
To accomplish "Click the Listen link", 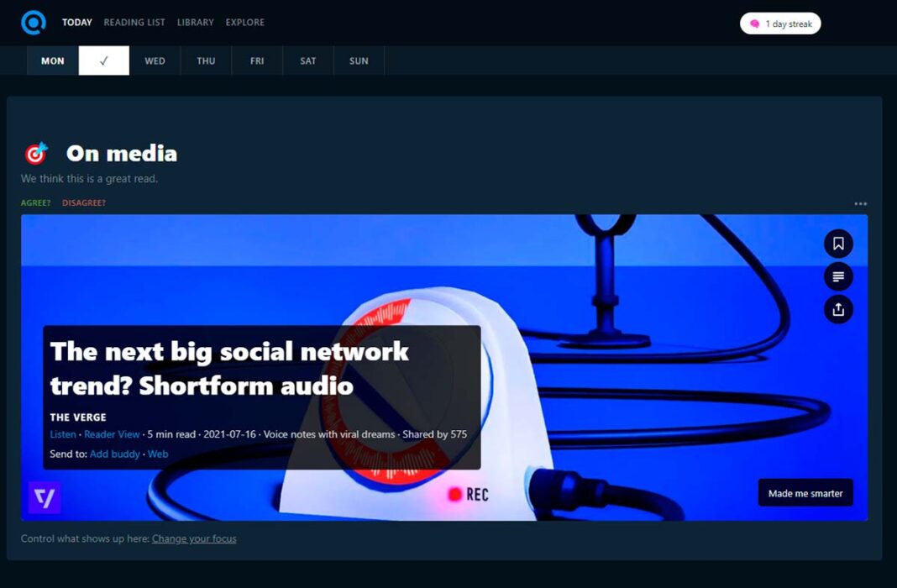I will point(63,434).
